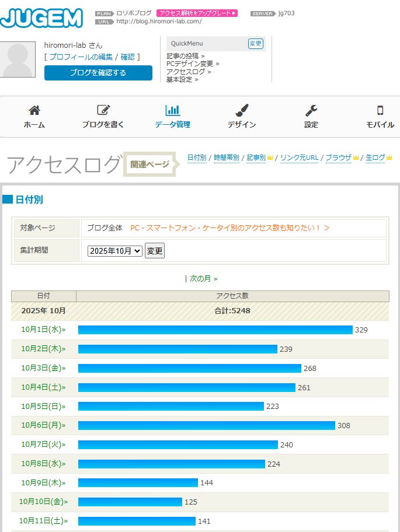Open the リンク元URL related page link
The image size is (400, 532).
pos(299,157)
